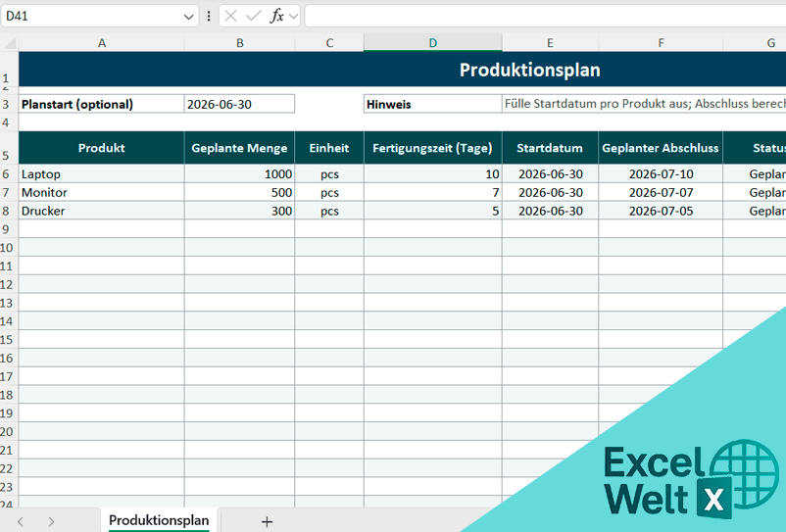
Task: Select column F header
Action: 661,43
